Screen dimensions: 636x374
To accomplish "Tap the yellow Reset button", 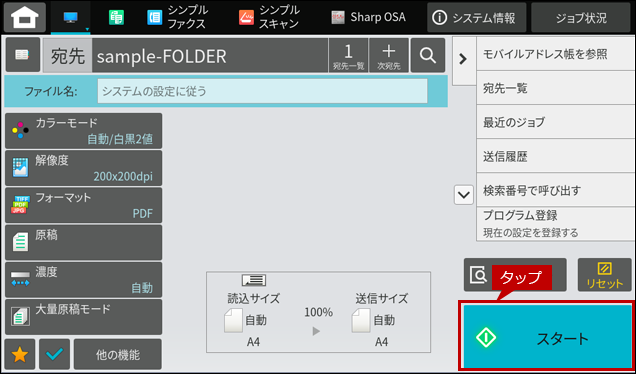I will tap(604, 275).
